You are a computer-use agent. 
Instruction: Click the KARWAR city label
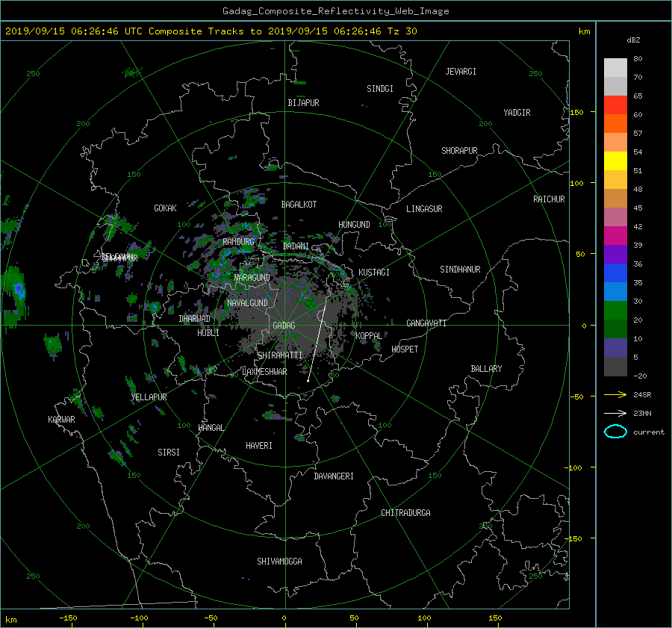[61, 420]
